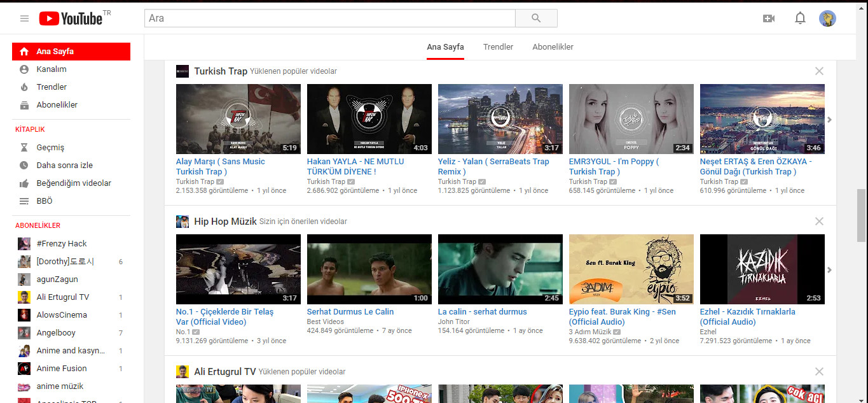Open the anime müzik subscription
Screen dimensions: 868x403
click(x=71, y=386)
